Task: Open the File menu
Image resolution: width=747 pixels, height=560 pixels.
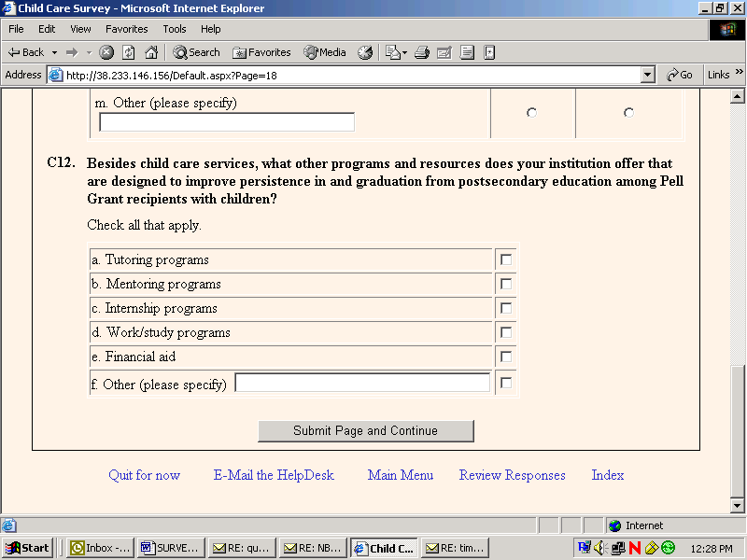Action: point(16,29)
